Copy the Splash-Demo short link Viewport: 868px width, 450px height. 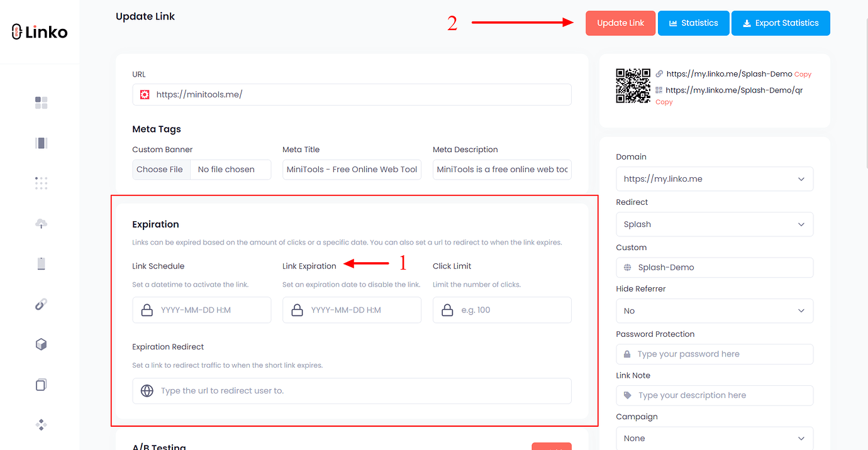[x=803, y=74]
